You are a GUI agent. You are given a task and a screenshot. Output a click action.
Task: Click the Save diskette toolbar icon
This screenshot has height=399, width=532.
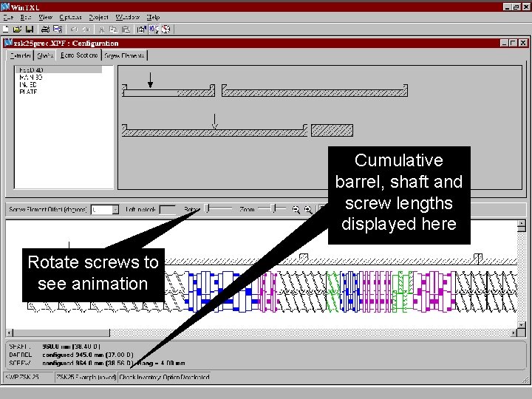[x=30, y=30]
